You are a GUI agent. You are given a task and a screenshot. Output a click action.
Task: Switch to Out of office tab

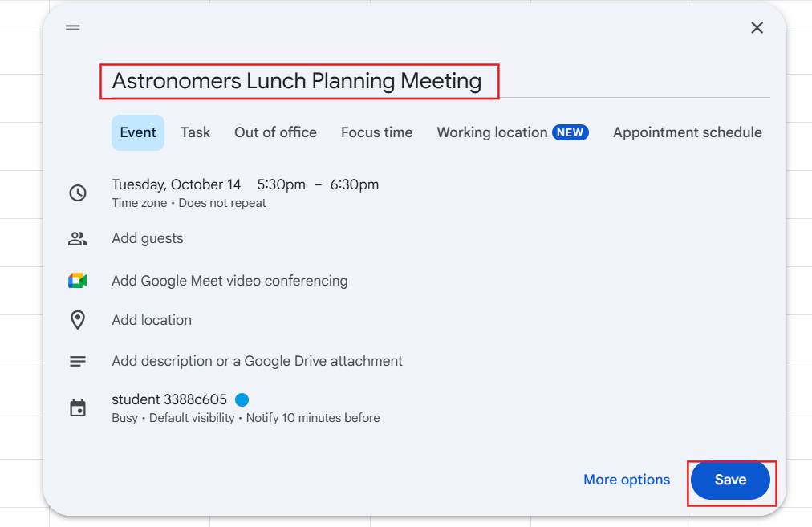275,132
